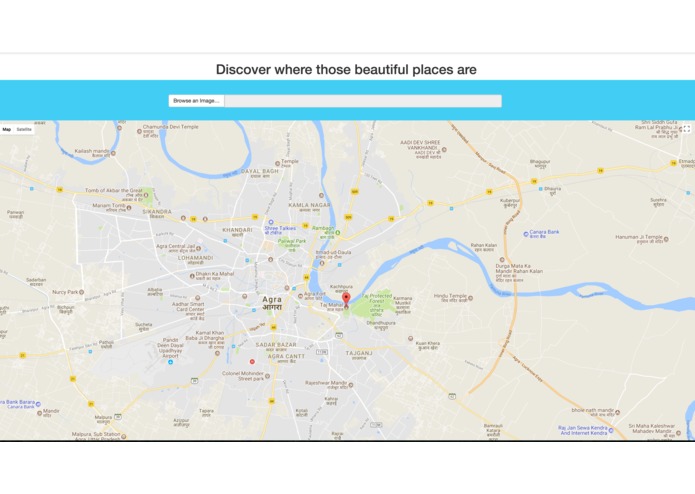
Task: Switch to Map view
Action: point(7,130)
